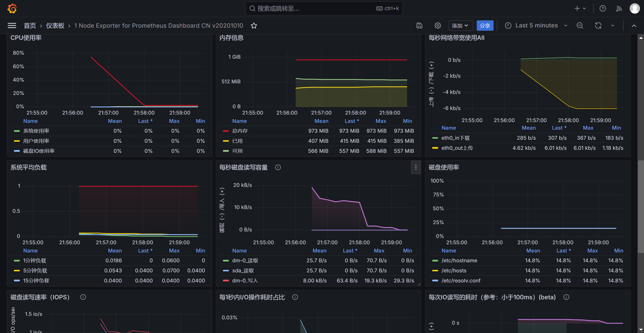Show info for 每1秒内I/O操作耗时占比 panel
This screenshot has height=333, width=644.
pyautogui.click(x=295, y=297)
